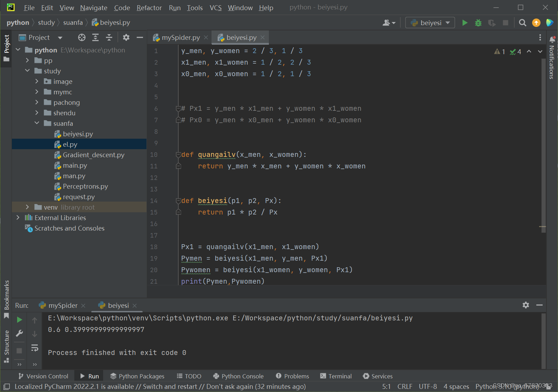Open the File menu
558x392 pixels.
(x=29, y=8)
